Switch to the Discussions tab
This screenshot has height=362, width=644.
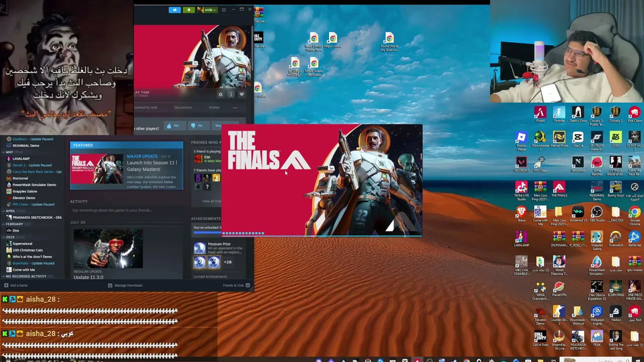(x=183, y=107)
